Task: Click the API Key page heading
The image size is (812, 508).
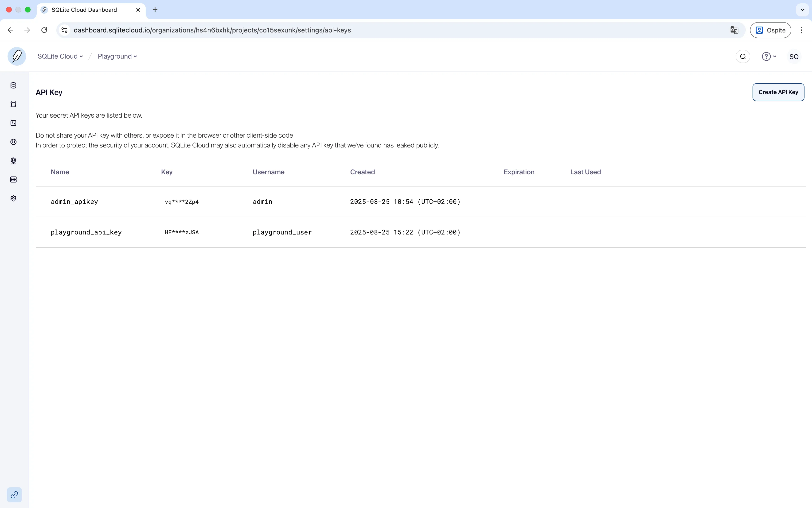Action: pos(49,92)
